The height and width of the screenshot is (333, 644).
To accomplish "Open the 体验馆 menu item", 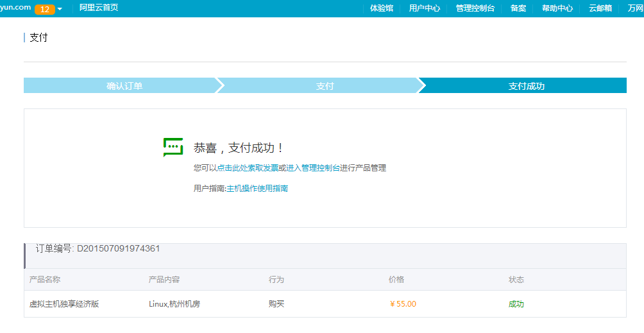I will (x=382, y=8).
